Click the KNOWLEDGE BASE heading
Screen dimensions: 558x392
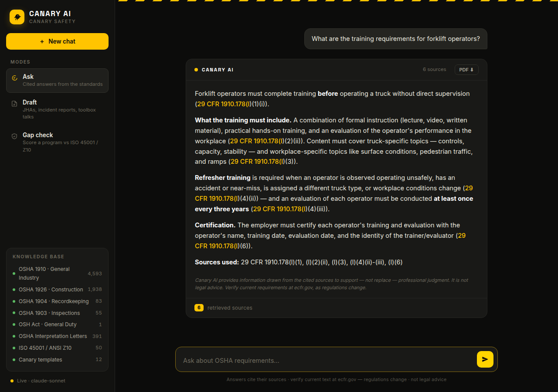[38, 257]
